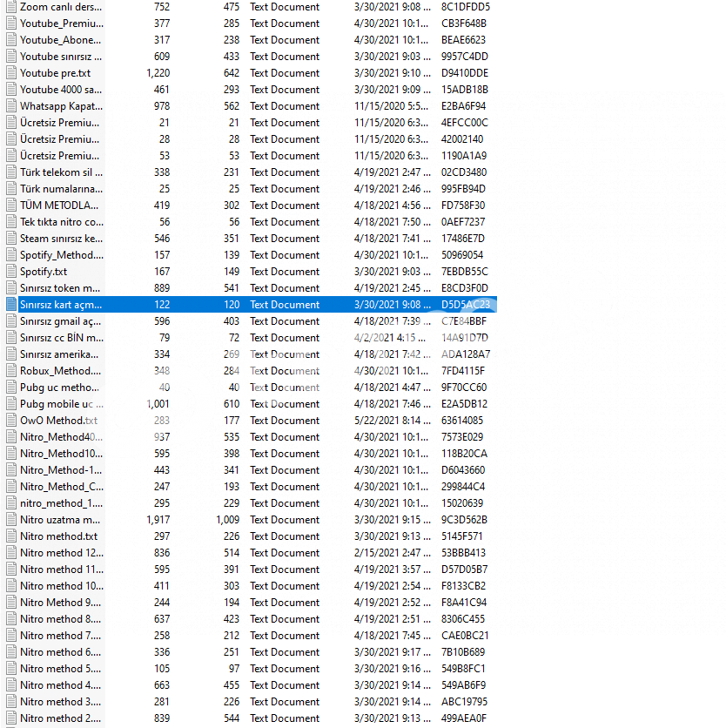Click the file icon of Whatsapp Kapat
The width and height of the screenshot is (726, 728).
11,106
